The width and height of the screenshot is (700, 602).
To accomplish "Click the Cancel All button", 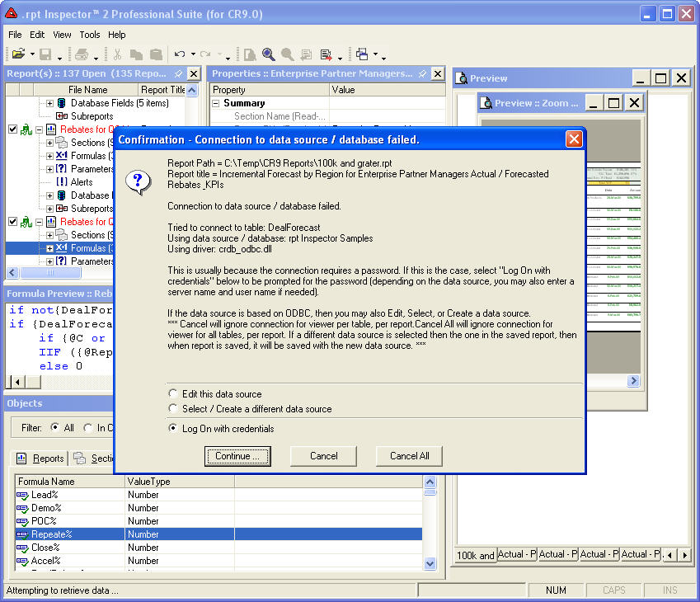I will pos(410,456).
